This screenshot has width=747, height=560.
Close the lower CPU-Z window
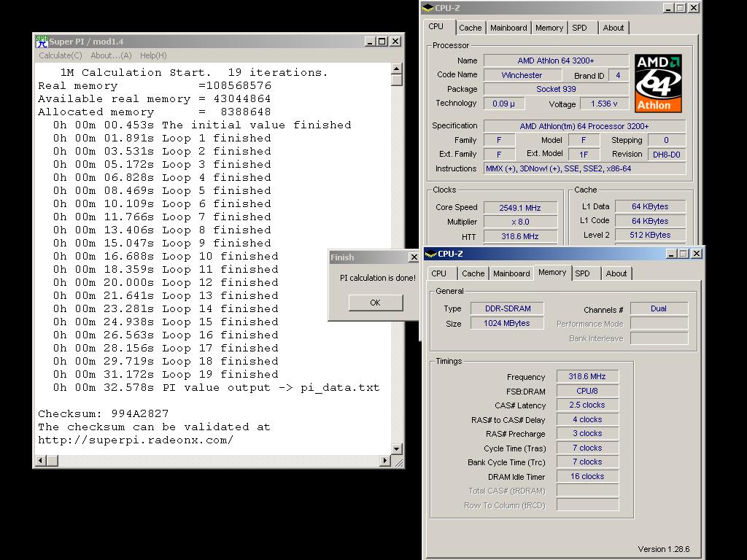[697, 254]
